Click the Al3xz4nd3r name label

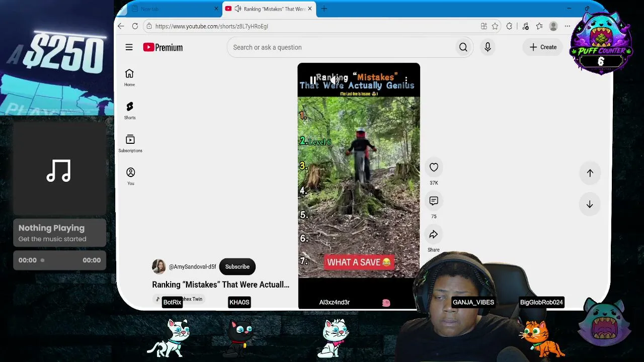tap(335, 302)
